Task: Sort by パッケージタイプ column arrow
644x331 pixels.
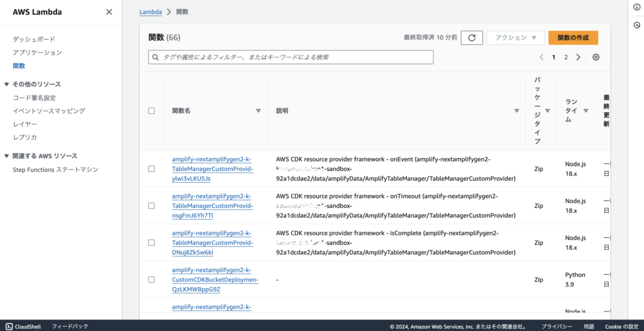Action: 548,111
